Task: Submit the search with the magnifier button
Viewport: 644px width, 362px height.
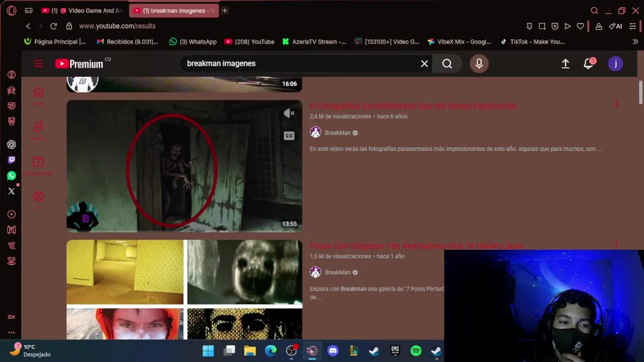Action: tap(447, 63)
